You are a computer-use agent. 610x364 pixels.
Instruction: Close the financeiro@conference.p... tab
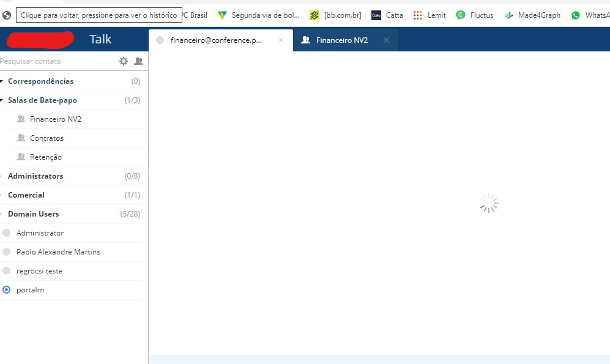coord(281,40)
